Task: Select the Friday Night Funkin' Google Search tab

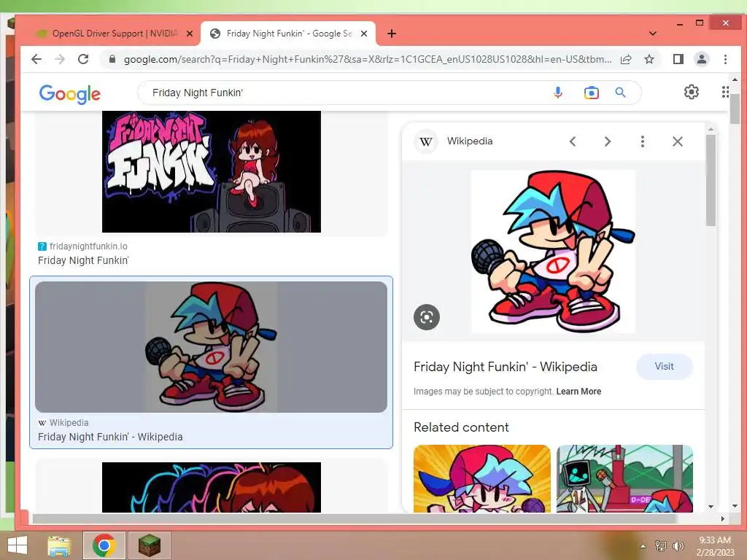Action: coord(287,34)
